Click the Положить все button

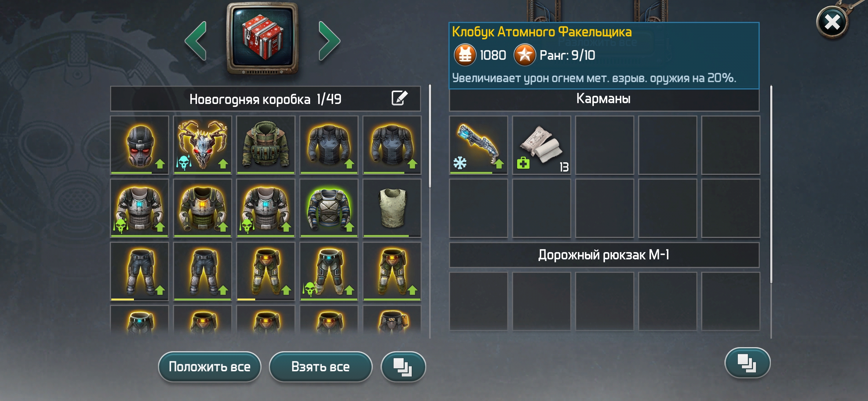click(x=210, y=367)
